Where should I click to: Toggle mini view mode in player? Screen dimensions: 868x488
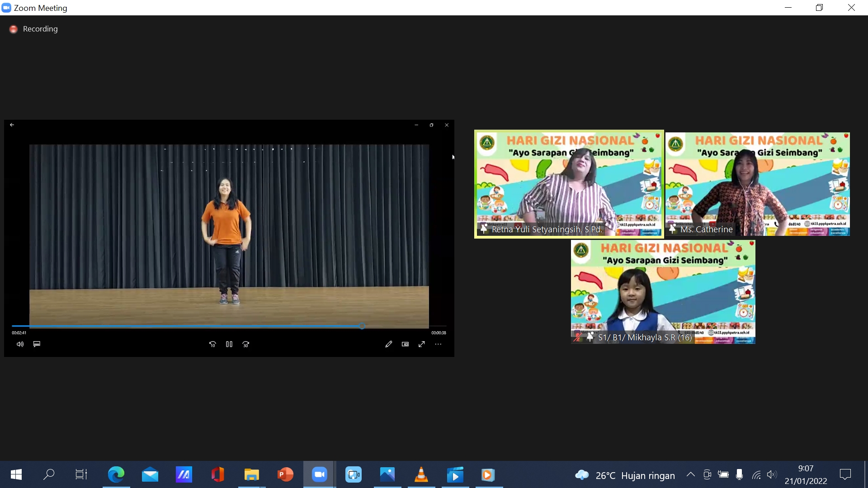coord(405,344)
